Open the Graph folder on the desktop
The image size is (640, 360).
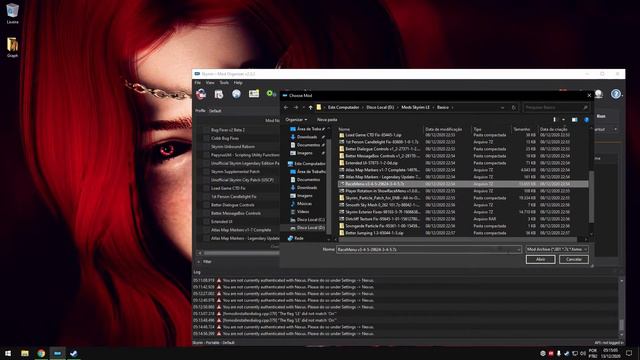click(x=12, y=47)
